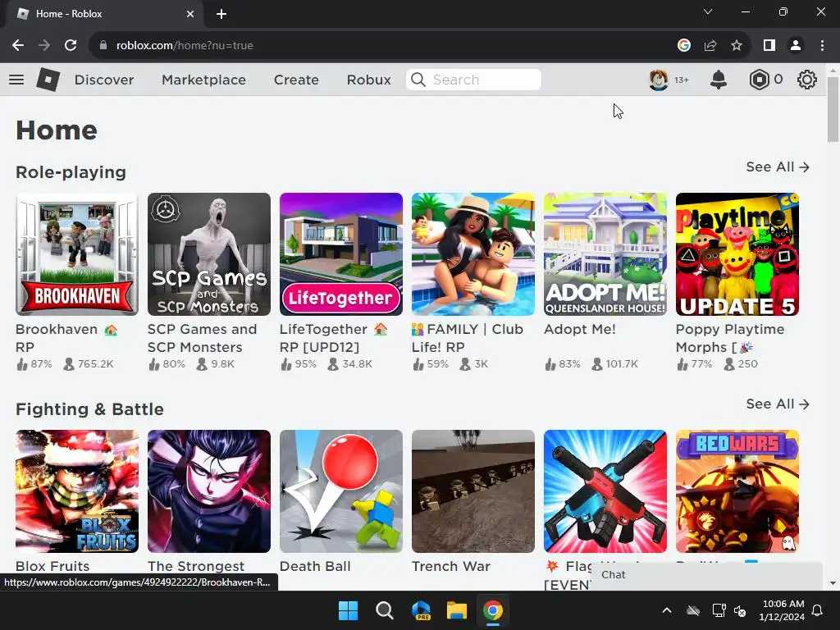Select the Home - Roblox browser tab
840x630 pixels.
coord(104,14)
